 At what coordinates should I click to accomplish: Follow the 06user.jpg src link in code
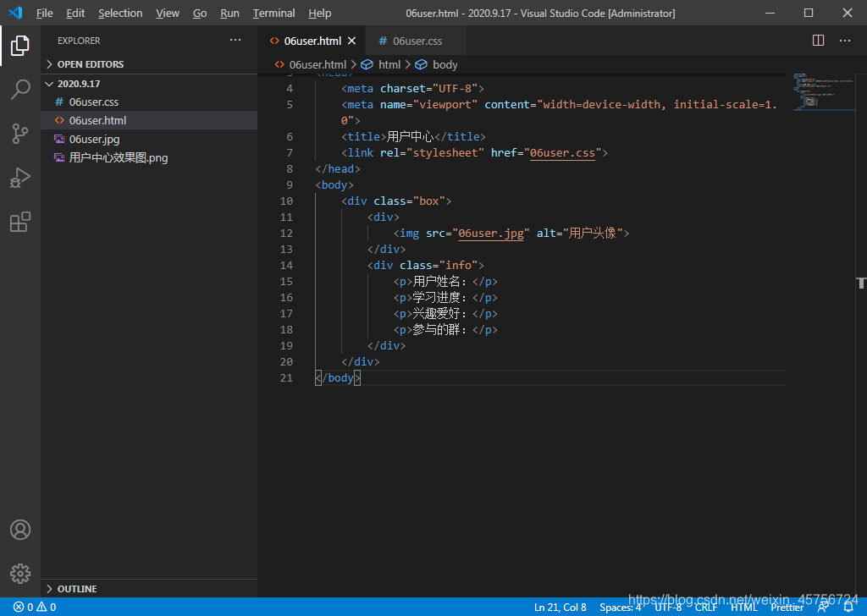491,234
